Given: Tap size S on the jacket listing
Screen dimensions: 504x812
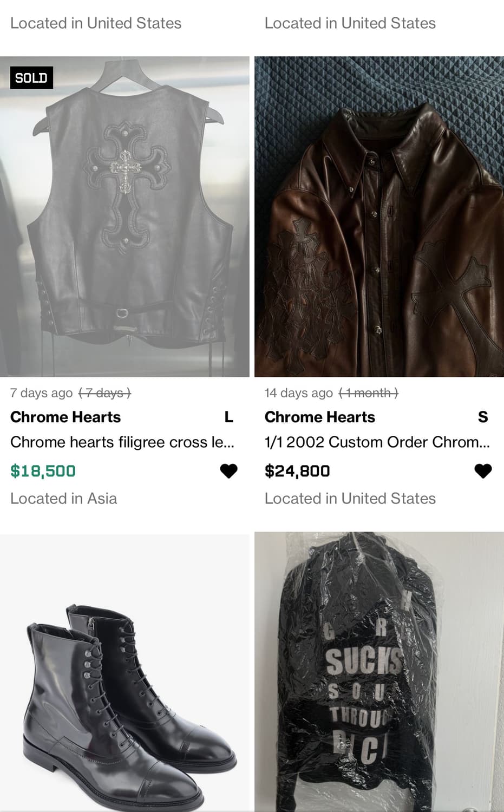Looking at the screenshot, I should pos(483,417).
